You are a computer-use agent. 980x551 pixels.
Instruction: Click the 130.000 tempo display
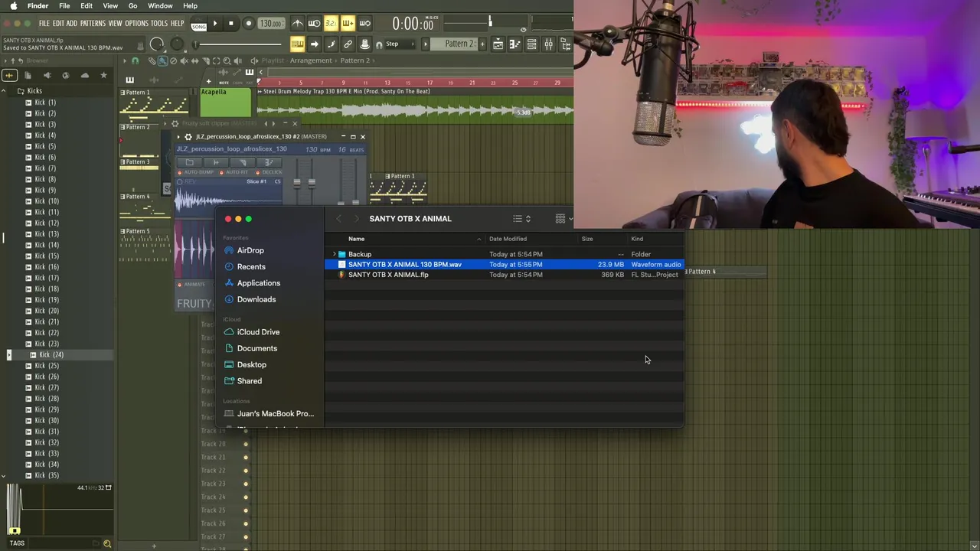click(x=271, y=24)
